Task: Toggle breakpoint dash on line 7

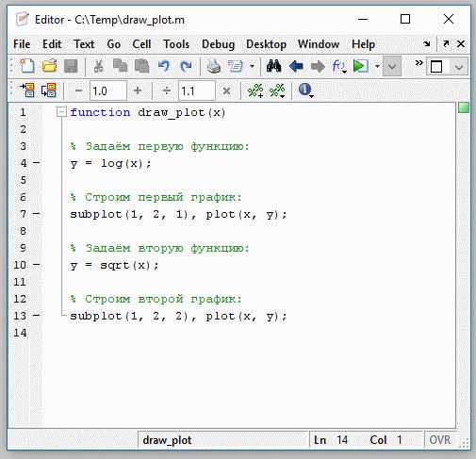Action: click(37, 214)
